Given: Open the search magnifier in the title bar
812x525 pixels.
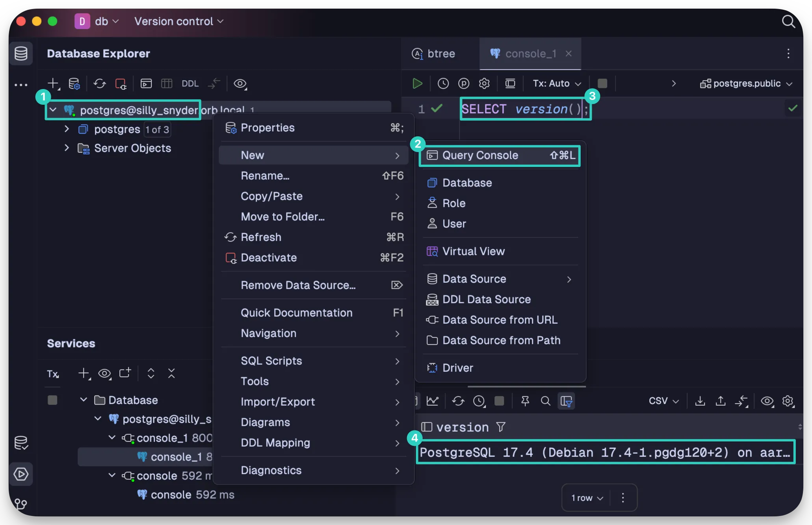Looking at the screenshot, I should pos(788,21).
